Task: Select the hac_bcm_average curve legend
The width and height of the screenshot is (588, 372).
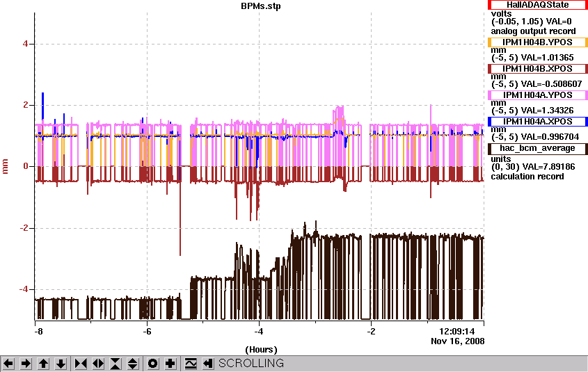Action: pyautogui.click(x=537, y=149)
